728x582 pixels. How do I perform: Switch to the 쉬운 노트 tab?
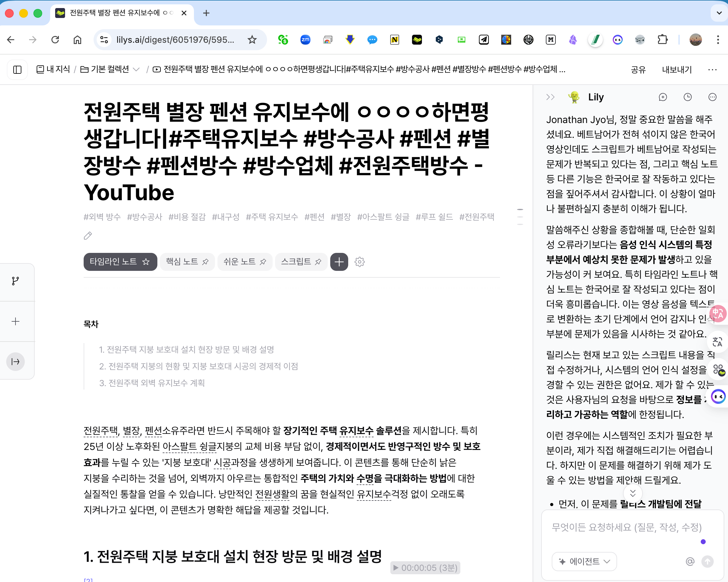click(240, 262)
